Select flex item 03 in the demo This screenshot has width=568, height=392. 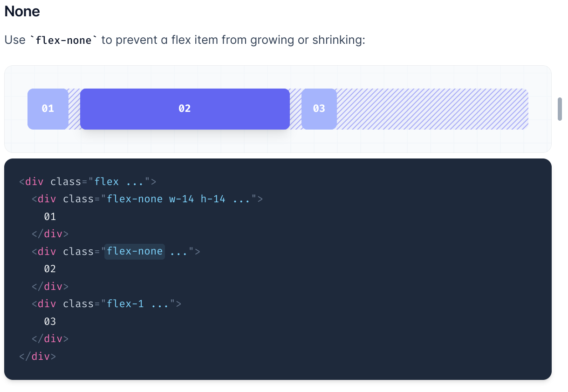319,109
